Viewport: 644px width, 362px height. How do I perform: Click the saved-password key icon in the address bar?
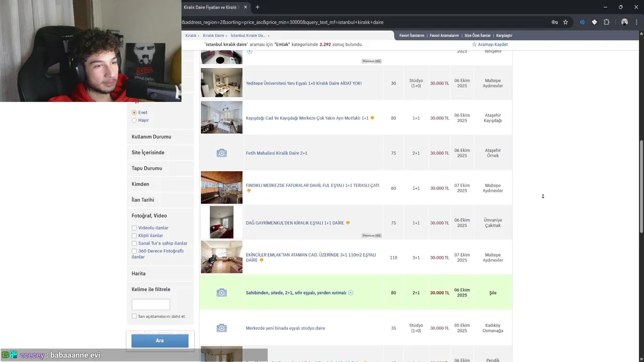point(554,22)
